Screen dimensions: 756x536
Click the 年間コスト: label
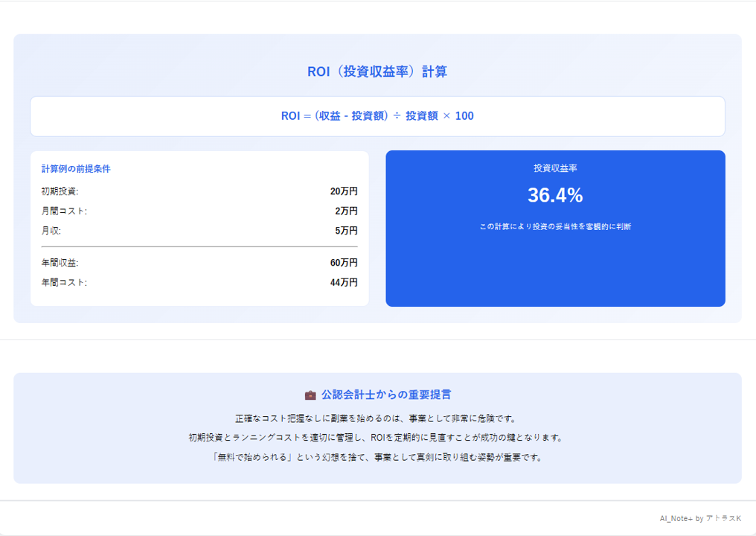[x=64, y=282]
